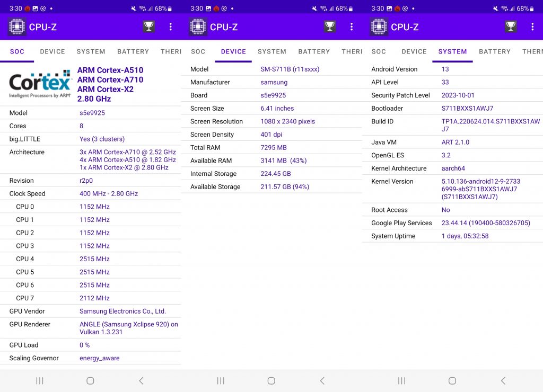
Task: Click the Java VM value ART 2.1.0
Action: [x=456, y=142]
